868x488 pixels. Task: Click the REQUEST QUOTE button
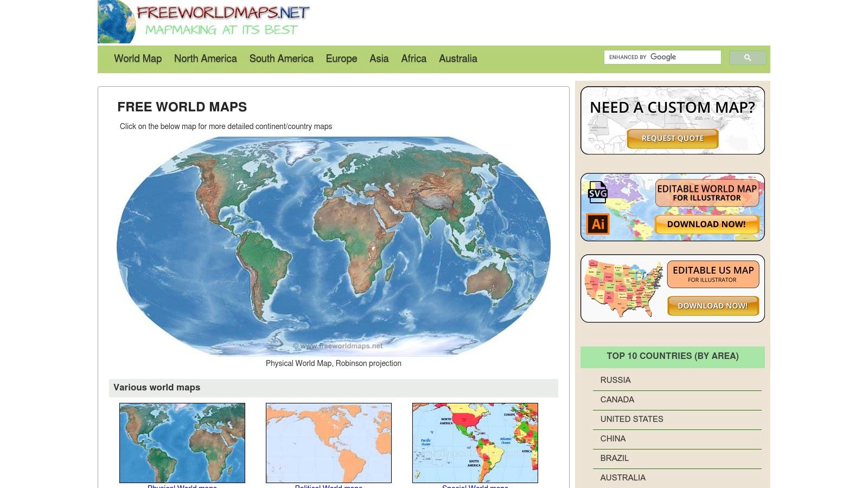[672, 139]
